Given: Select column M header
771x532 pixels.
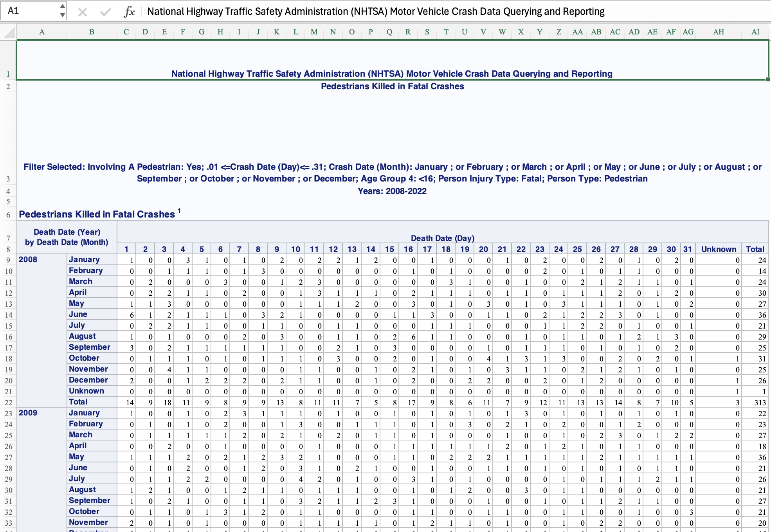Looking at the screenshot, I should pyautogui.click(x=314, y=32).
